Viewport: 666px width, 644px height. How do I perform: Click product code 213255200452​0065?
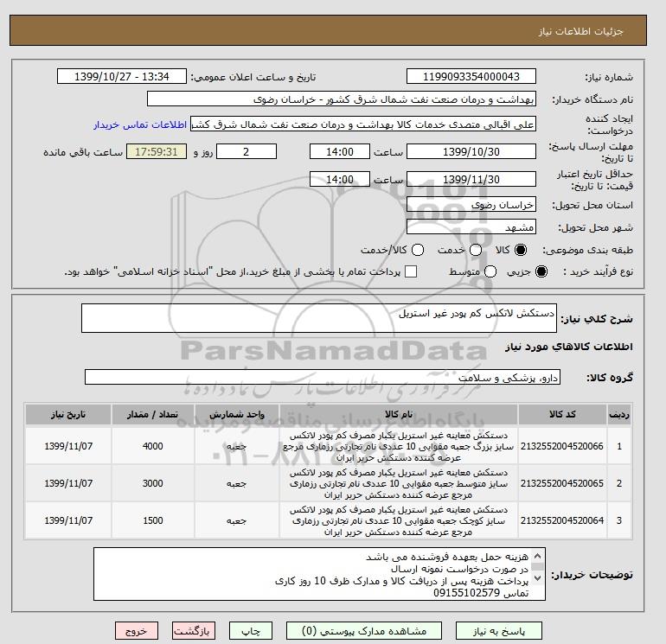(562, 483)
